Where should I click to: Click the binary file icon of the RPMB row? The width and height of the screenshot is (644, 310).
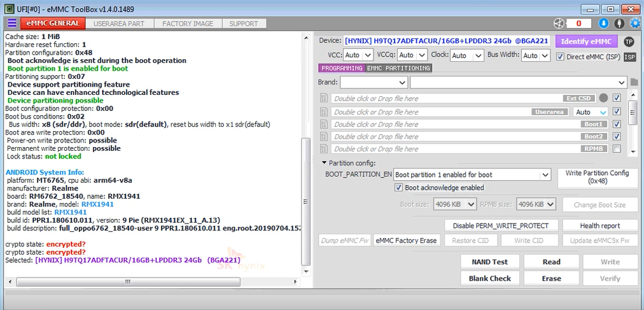(x=324, y=149)
